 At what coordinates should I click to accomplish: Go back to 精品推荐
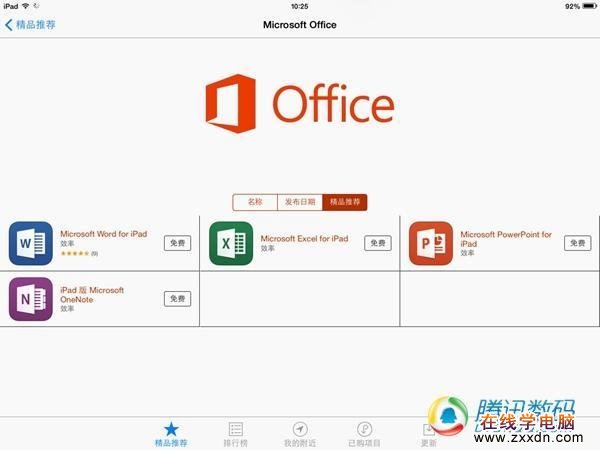click(x=30, y=25)
